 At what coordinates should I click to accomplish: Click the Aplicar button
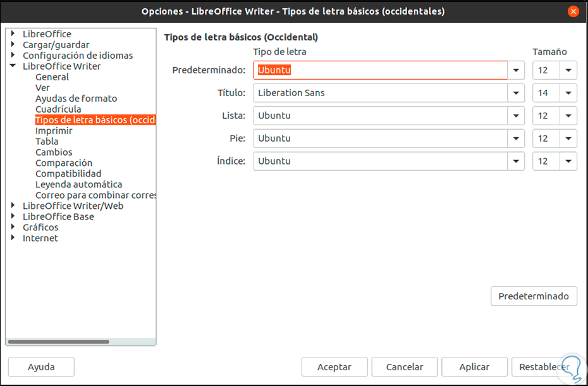(x=474, y=367)
